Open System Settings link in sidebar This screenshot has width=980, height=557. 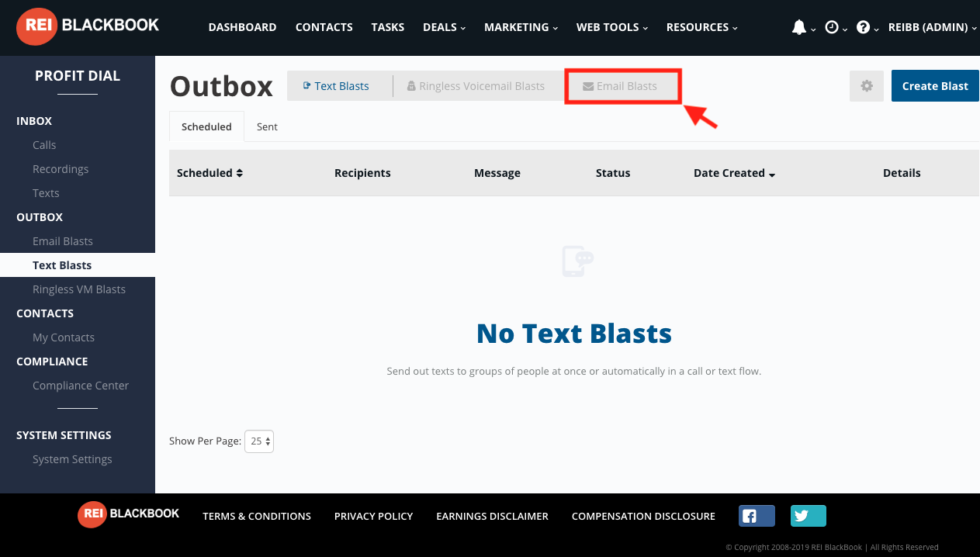tap(72, 459)
